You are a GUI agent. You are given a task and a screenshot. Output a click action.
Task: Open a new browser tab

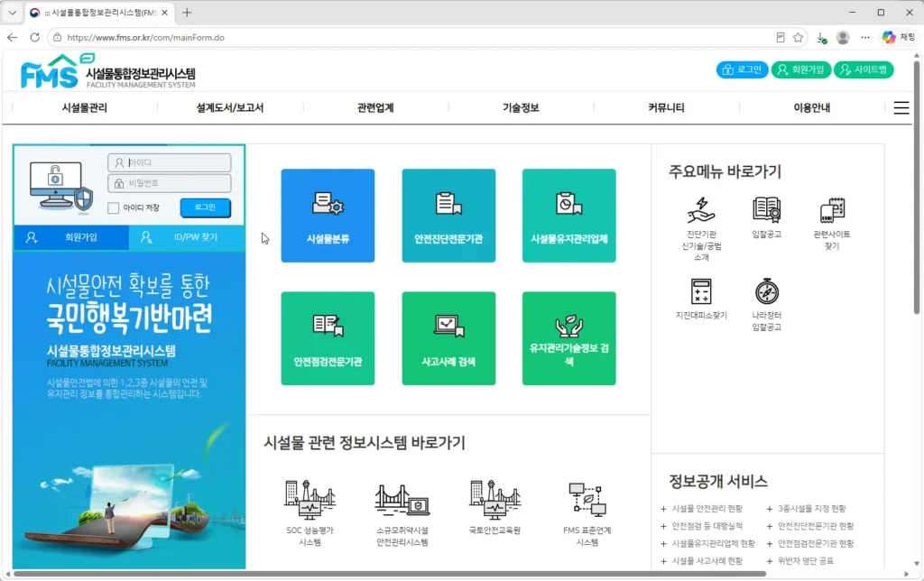pos(187,13)
